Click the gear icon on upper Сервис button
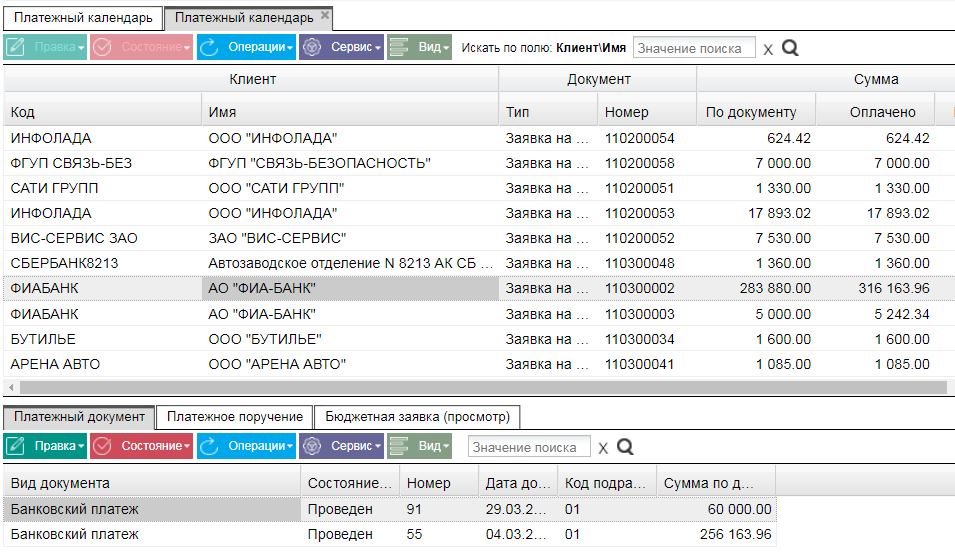The width and height of the screenshot is (955, 556). 312,47
